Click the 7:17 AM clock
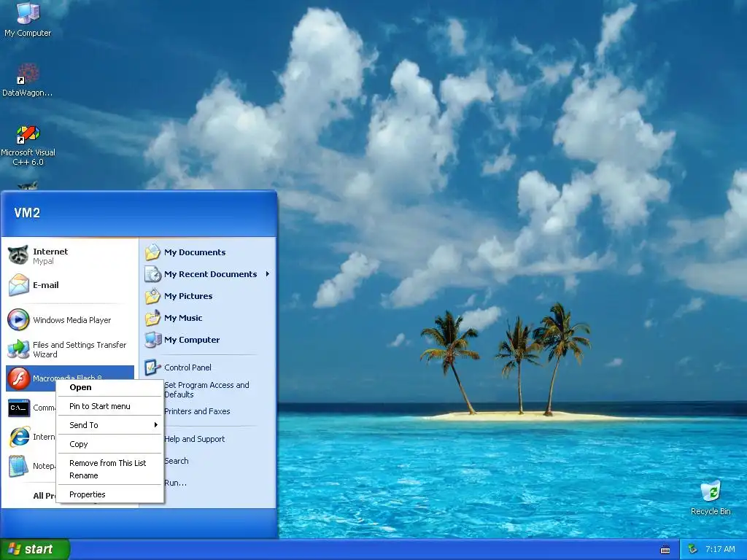 pyautogui.click(x=720, y=549)
